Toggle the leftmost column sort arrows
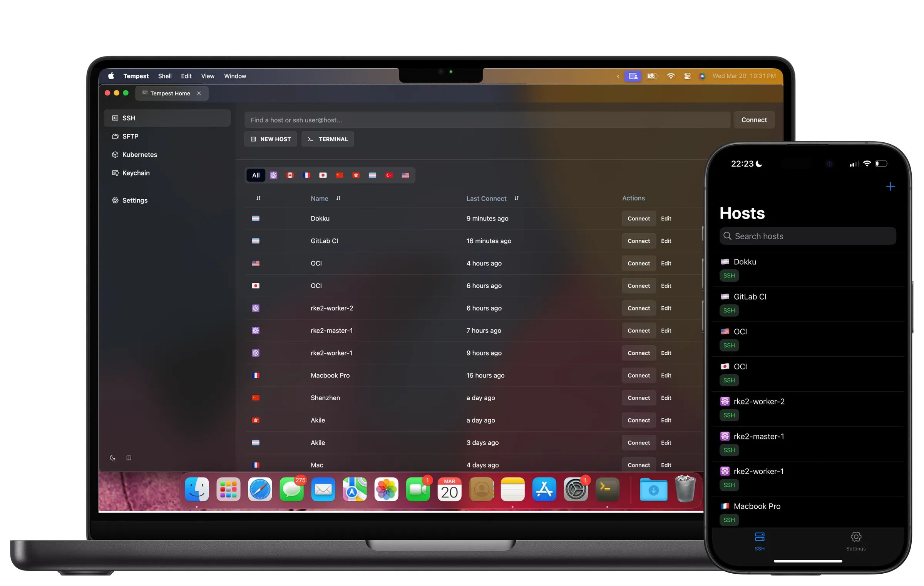The height and width of the screenshot is (586, 924). (258, 198)
